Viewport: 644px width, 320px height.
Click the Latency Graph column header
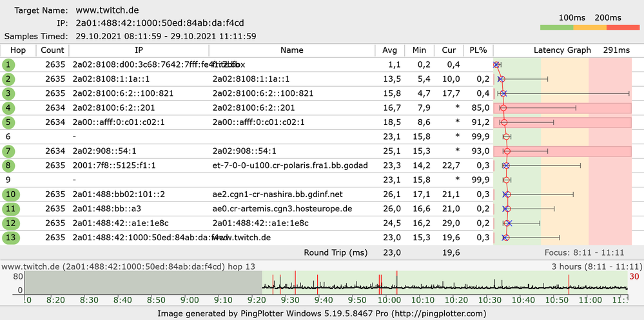tap(562, 50)
